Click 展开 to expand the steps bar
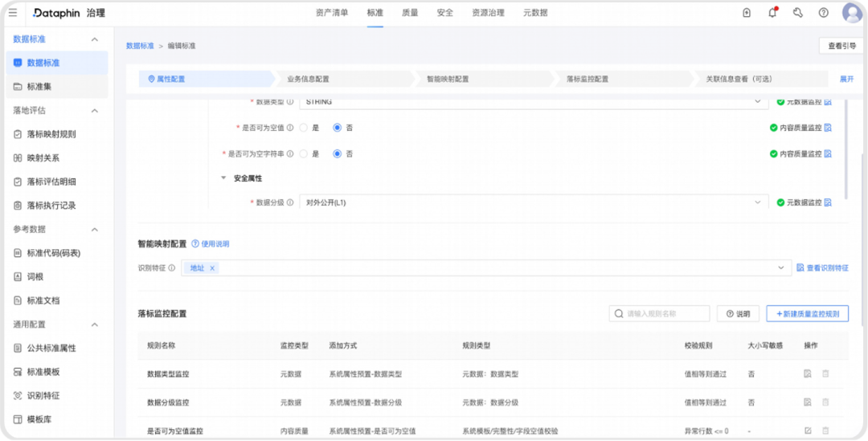Image resolution: width=868 pixels, height=441 pixels. [846, 80]
